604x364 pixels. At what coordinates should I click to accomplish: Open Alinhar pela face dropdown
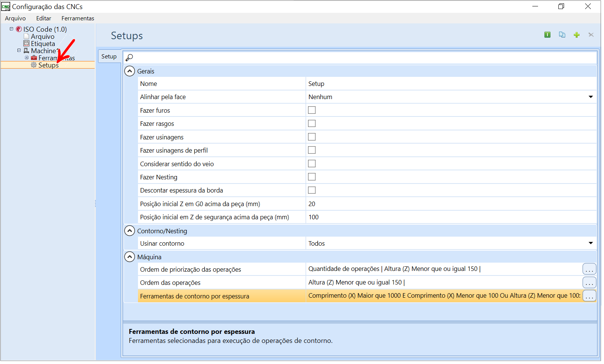[590, 97]
